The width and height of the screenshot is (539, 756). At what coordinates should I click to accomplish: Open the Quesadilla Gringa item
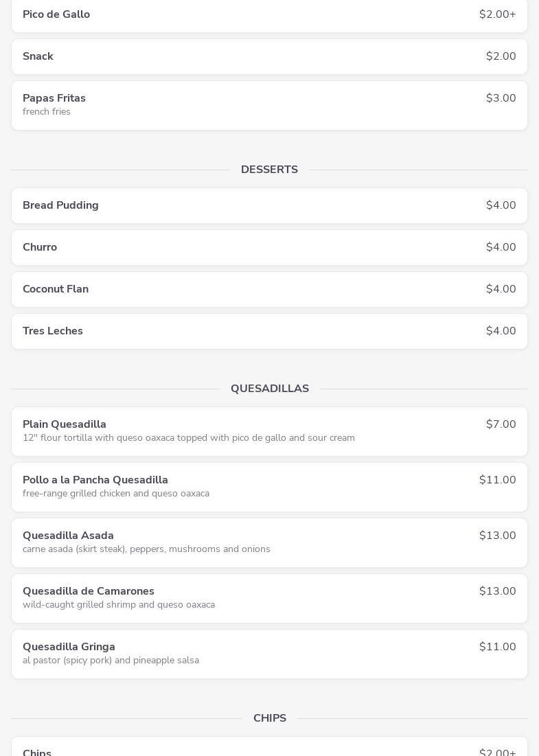point(269,654)
